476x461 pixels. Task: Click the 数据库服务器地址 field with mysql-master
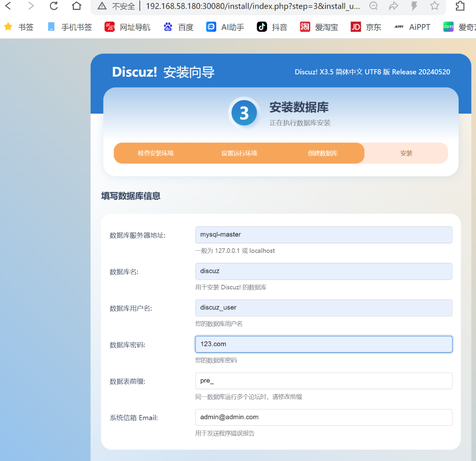pyautogui.click(x=324, y=235)
